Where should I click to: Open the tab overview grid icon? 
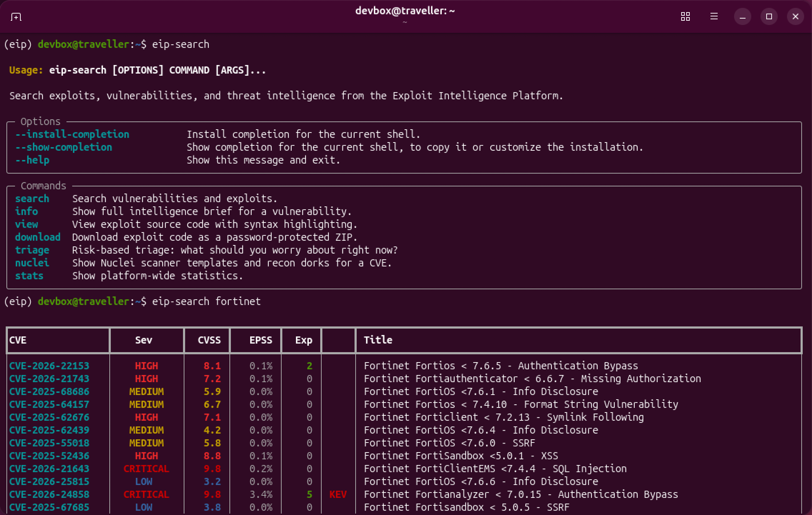tap(685, 16)
